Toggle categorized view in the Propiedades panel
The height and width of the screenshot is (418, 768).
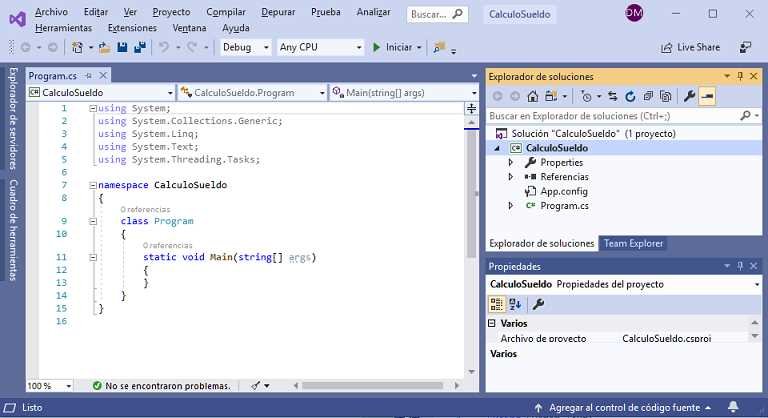(x=497, y=304)
